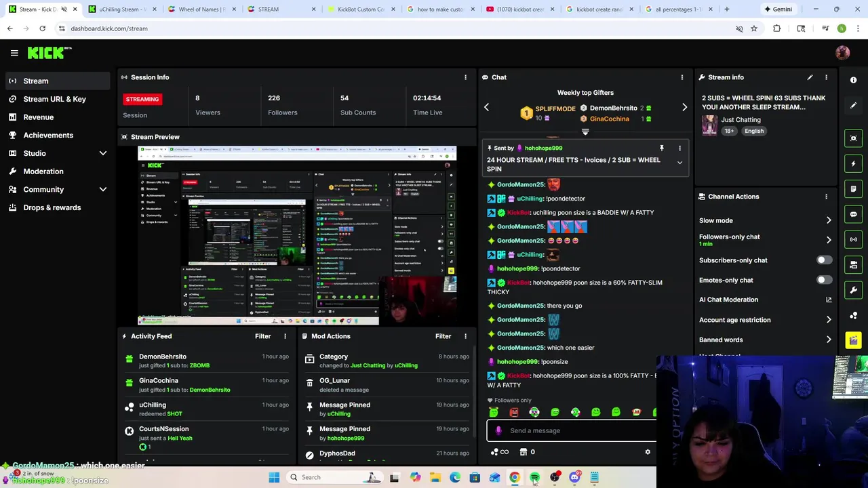This screenshot has height=488, width=868.
Task: Expand the pinned message chevron
Action: (x=679, y=163)
